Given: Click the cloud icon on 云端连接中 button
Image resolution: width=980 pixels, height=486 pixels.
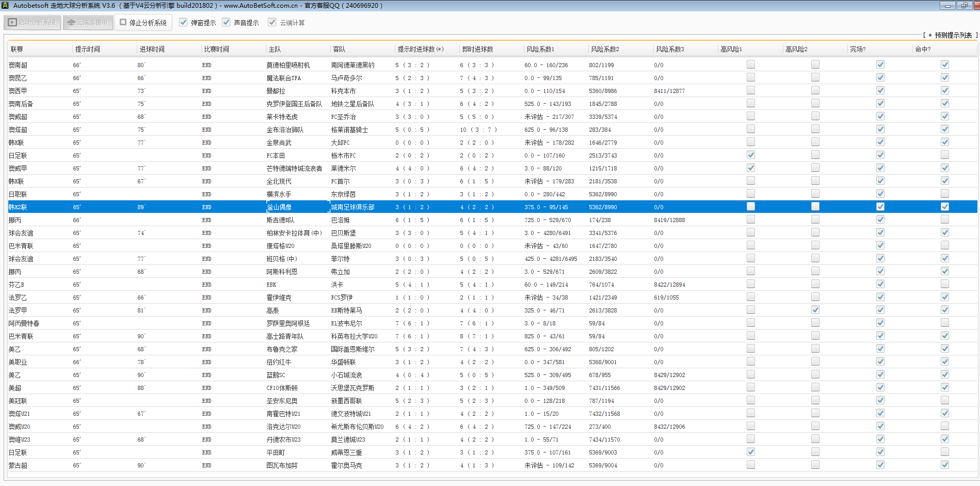Looking at the screenshot, I should 71,23.
